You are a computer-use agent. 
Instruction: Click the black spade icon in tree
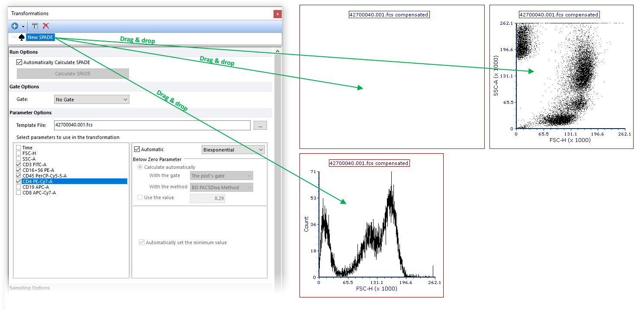pos(22,38)
